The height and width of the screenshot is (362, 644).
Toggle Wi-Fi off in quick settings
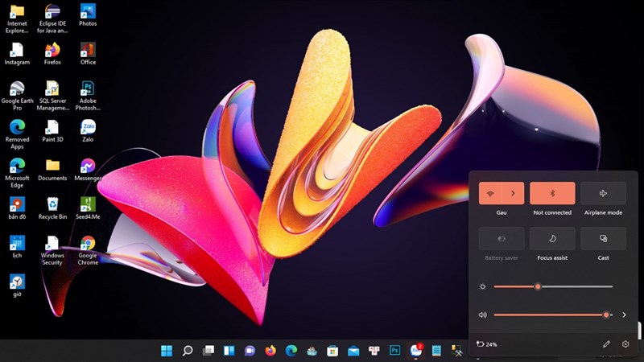pyautogui.click(x=490, y=193)
